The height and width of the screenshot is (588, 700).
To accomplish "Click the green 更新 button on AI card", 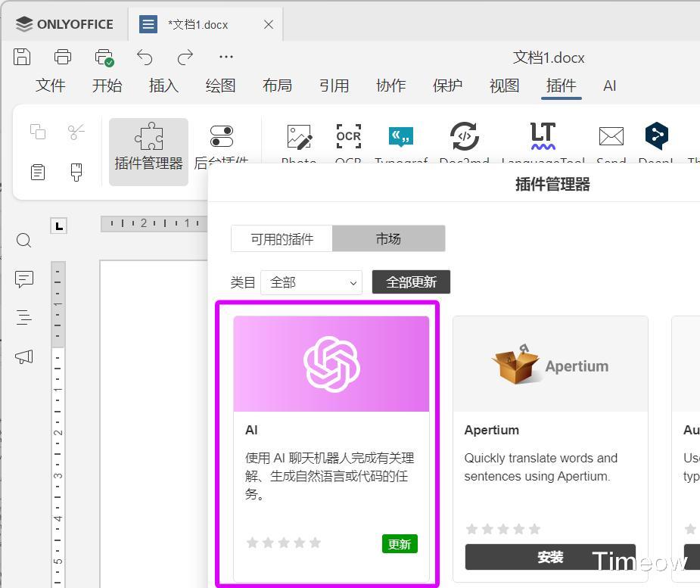I will click(400, 544).
